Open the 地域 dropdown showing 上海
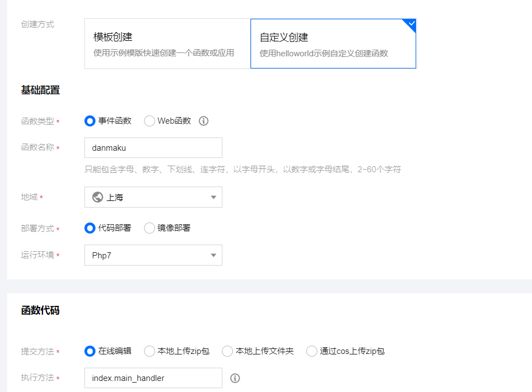The width and height of the screenshot is (532, 392). point(153,197)
